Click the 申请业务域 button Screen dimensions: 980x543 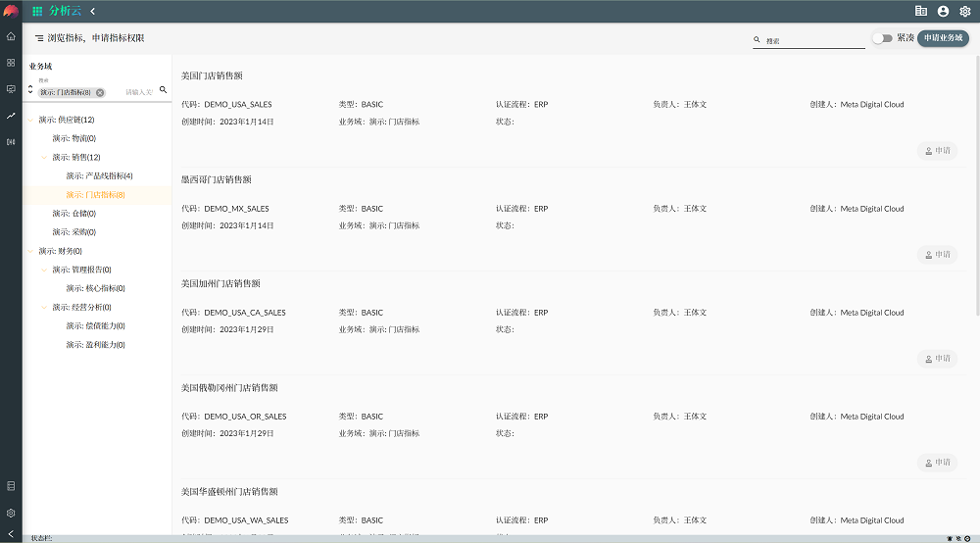[943, 38]
